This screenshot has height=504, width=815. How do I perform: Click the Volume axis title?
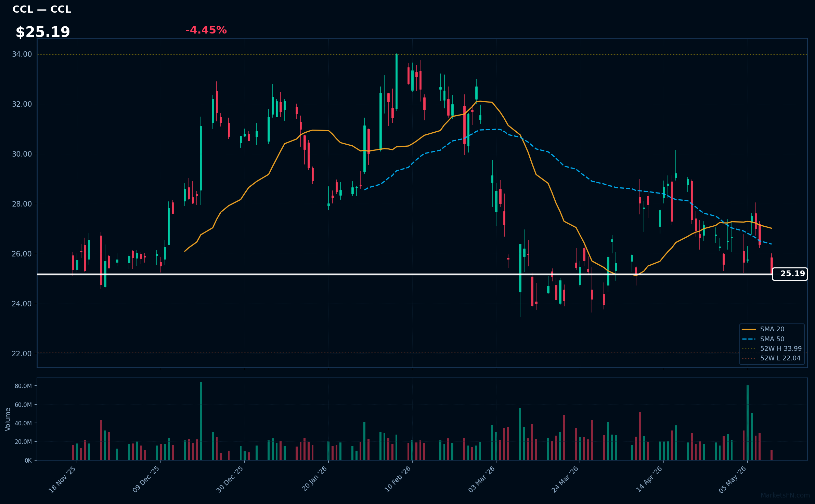[x=8, y=419]
